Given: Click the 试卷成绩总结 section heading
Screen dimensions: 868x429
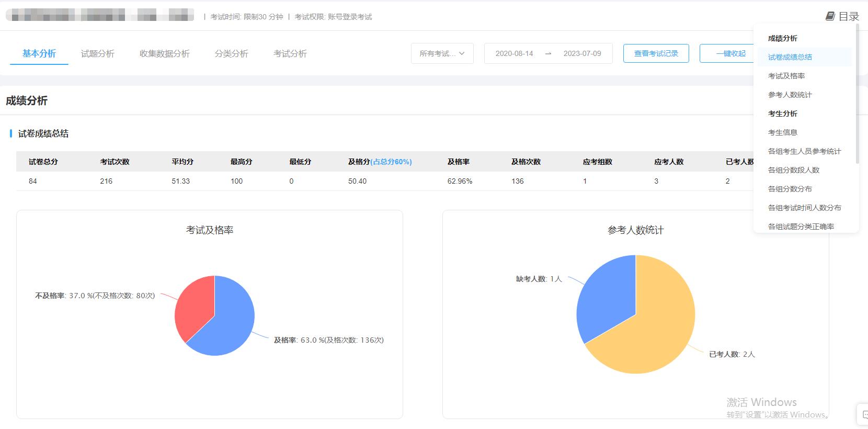Looking at the screenshot, I should [x=43, y=133].
